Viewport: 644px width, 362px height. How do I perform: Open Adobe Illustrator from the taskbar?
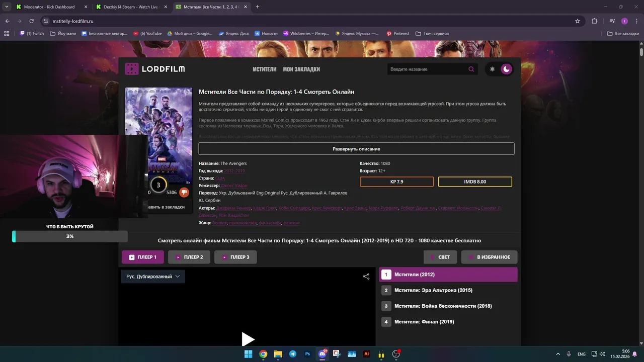pos(367,354)
